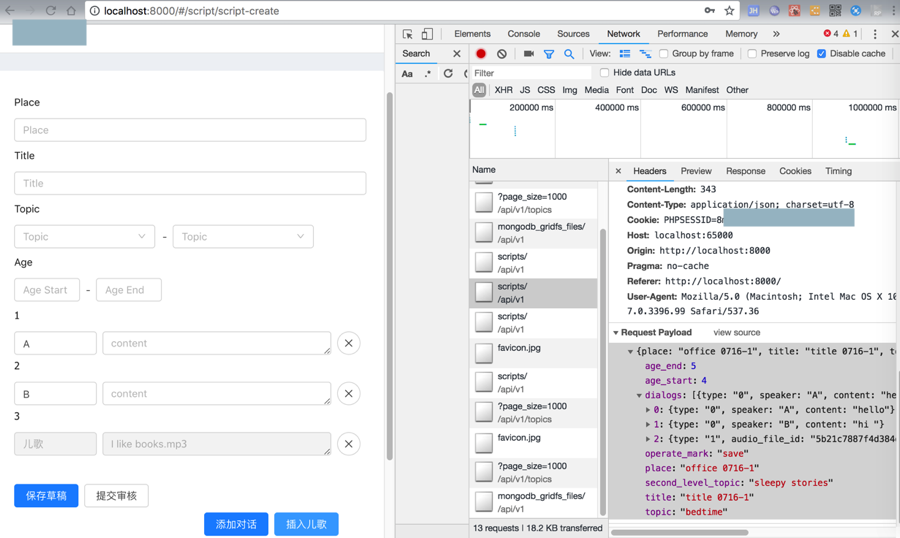
Task: Filter requests by Img type
Action: point(569,90)
